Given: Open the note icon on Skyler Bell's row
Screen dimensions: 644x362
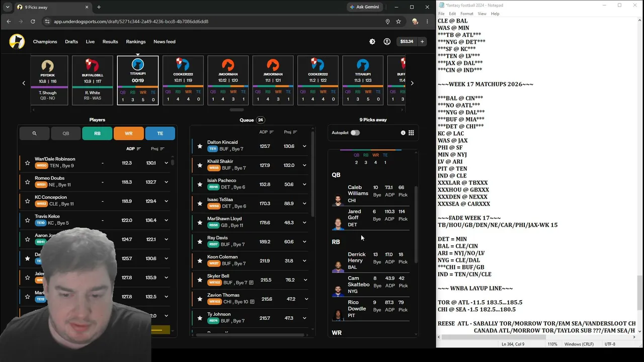Looking at the screenshot, I should 251,283.
